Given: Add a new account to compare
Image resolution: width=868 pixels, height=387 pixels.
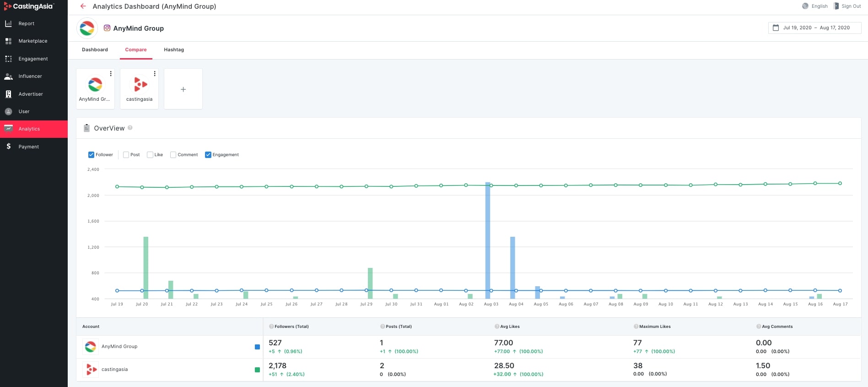Looking at the screenshot, I should click(x=183, y=89).
